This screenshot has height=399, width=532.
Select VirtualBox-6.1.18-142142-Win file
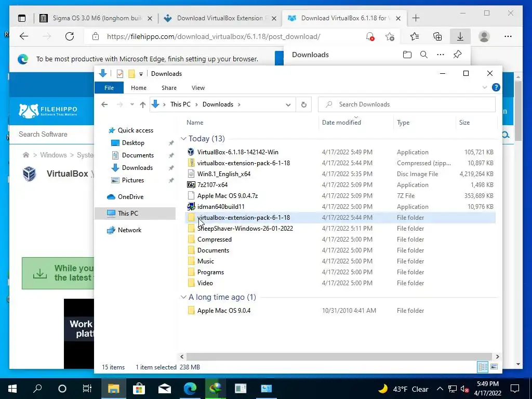pos(237,152)
